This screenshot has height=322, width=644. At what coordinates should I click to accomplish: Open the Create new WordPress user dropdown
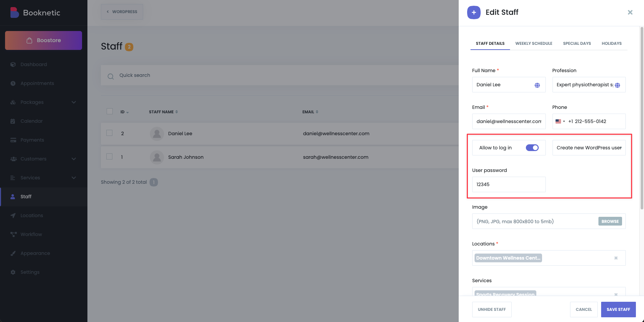[x=589, y=148]
